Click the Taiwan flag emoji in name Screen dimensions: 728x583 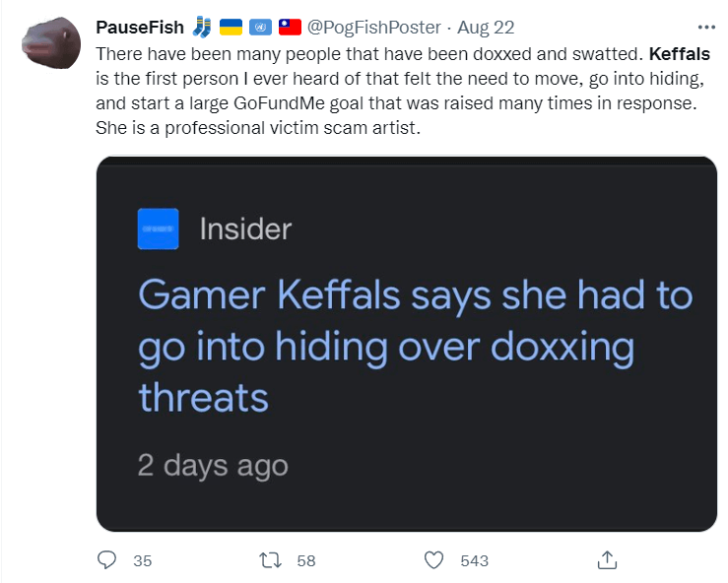290,27
